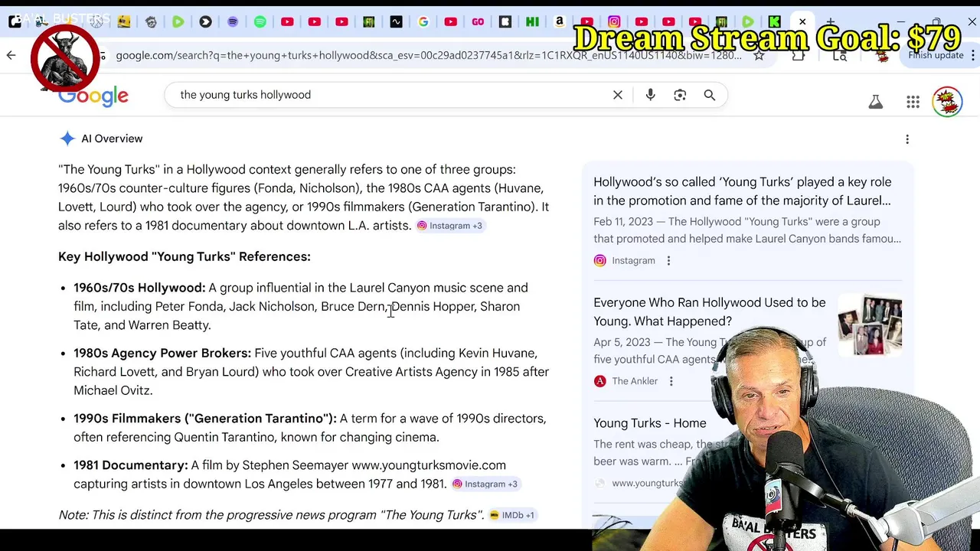The height and width of the screenshot is (551, 980).
Task: Switch to the black waveform icon tab
Action: [x=396, y=22]
